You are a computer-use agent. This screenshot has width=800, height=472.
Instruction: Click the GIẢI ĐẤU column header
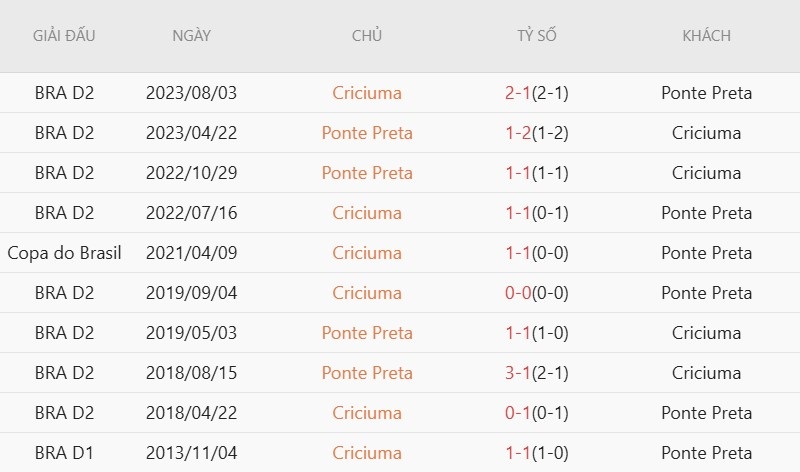point(64,36)
